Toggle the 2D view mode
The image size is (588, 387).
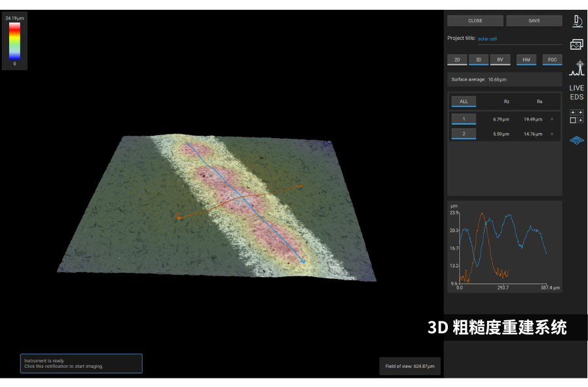tap(457, 60)
